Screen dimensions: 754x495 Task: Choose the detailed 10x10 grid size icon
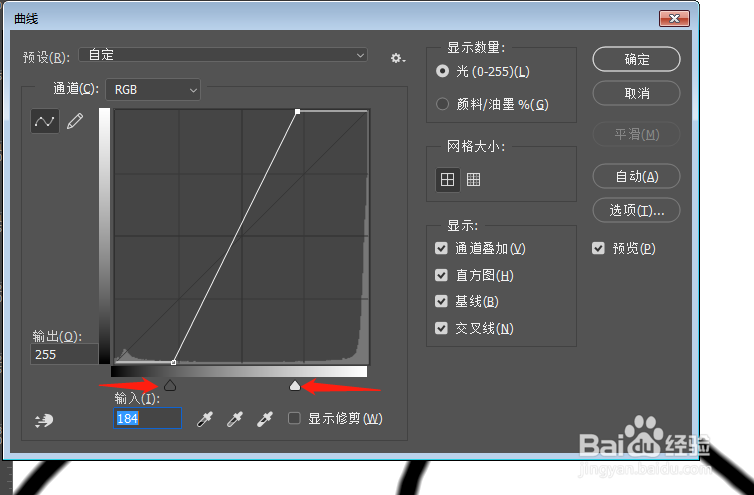[x=474, y=179]
